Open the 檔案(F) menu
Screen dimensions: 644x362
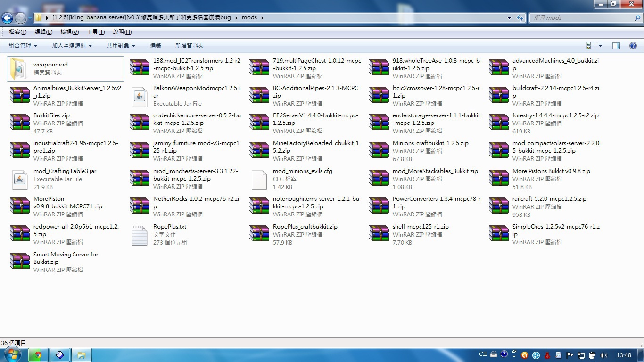(18, 32)
